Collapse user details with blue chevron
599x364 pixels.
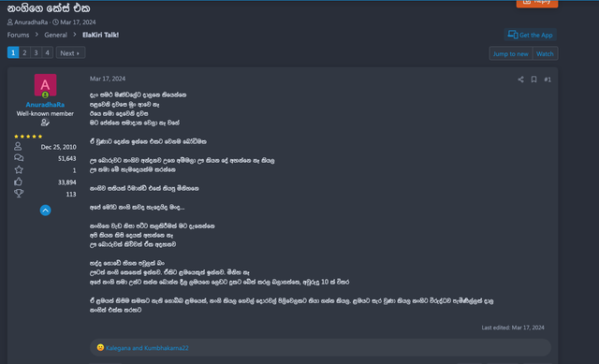point(45,211)
